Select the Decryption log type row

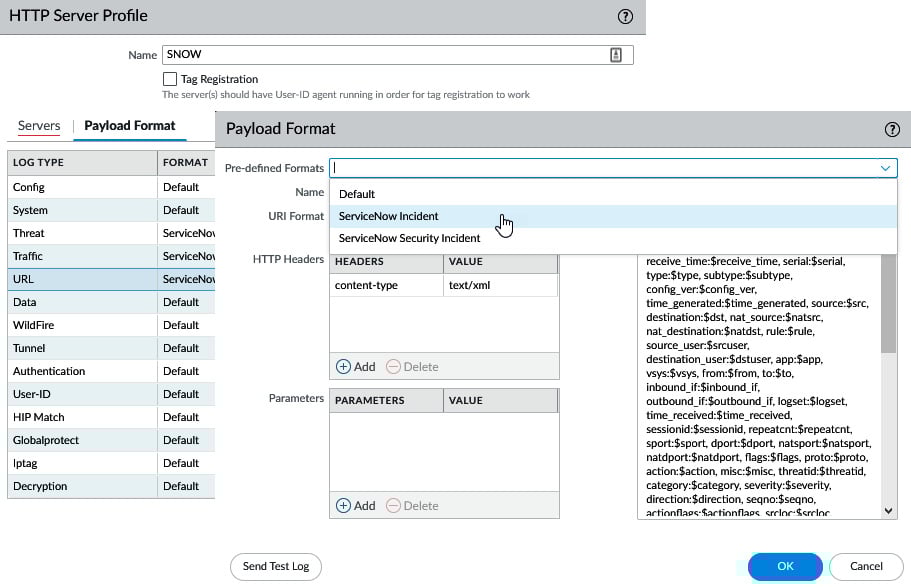point(111,486)
